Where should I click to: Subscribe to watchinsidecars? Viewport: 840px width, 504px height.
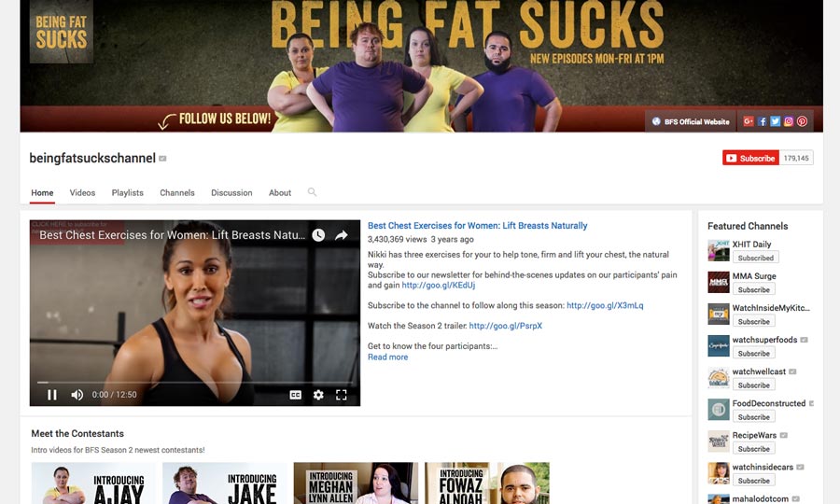754,481
